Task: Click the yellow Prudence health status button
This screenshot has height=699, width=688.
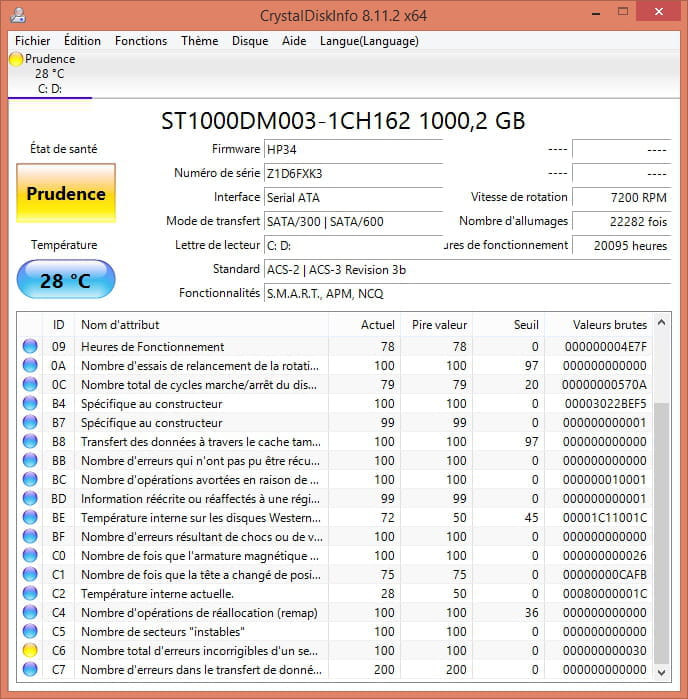Action: click(66, 194)
